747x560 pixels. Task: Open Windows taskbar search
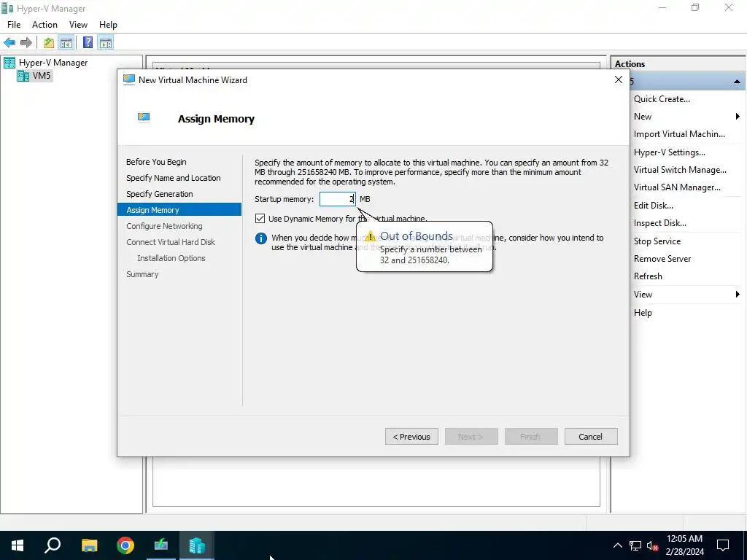pos(53,545)
